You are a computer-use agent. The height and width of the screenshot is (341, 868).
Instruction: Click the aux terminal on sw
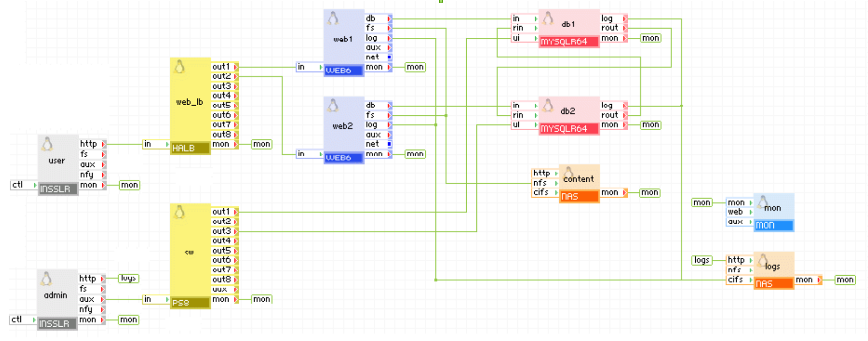[225, 289]
